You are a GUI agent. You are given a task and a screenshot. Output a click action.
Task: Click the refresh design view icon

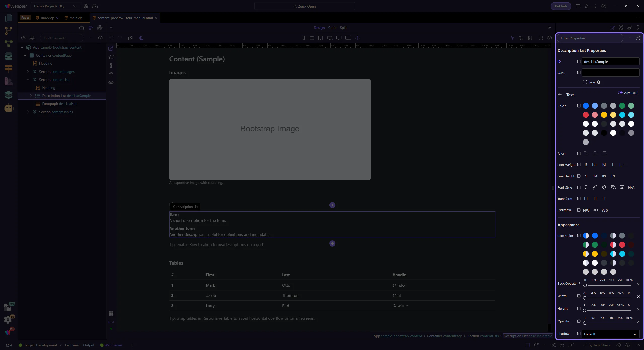point(541,38)
